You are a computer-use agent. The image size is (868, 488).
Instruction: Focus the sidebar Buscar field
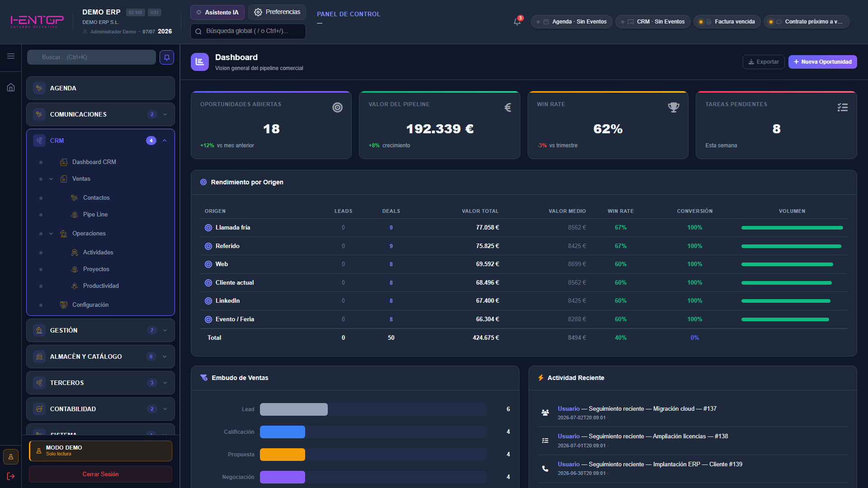(x=92, y=57)
